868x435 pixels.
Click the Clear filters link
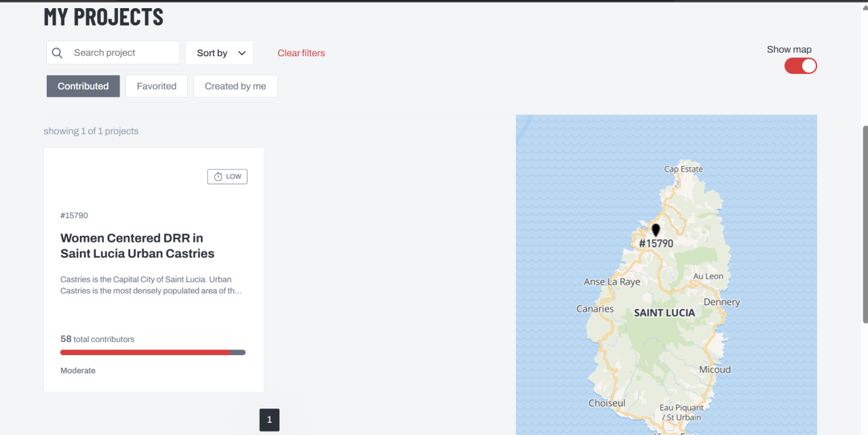(x=301, y=53)
